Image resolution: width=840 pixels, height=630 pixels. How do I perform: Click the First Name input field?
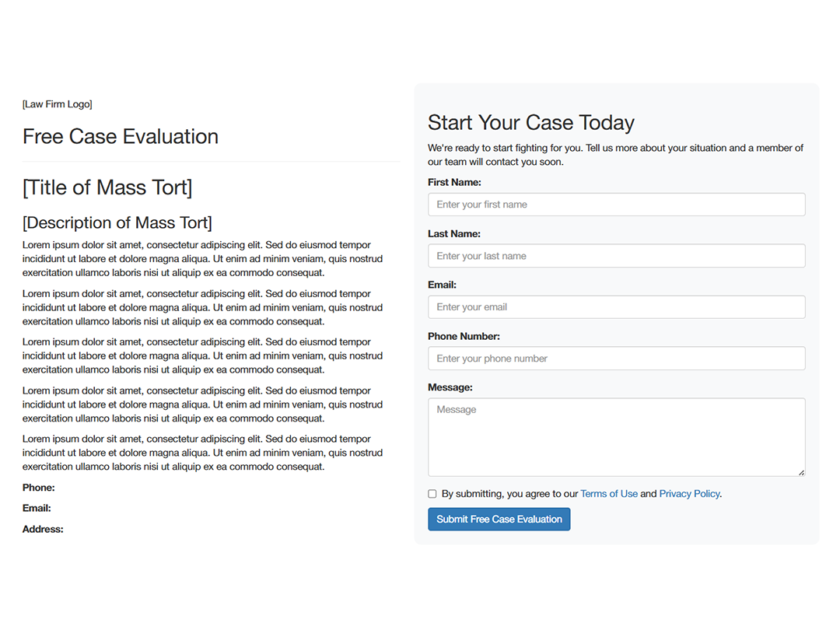[616, 205]
